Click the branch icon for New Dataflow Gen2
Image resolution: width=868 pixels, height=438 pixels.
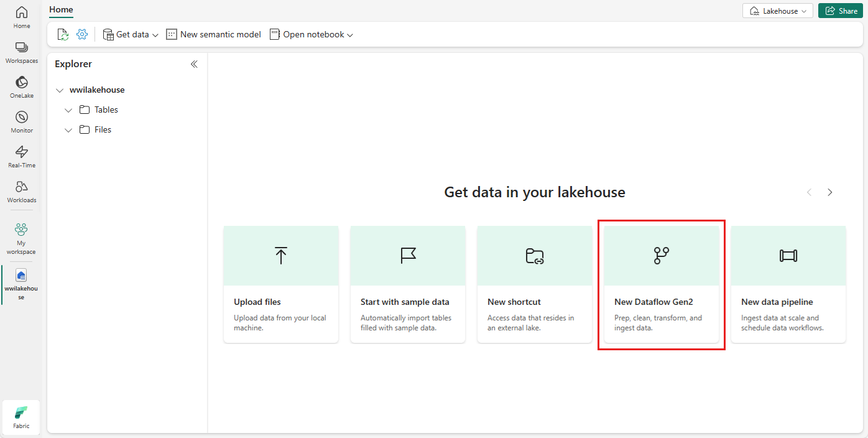[x=662, y=256]
